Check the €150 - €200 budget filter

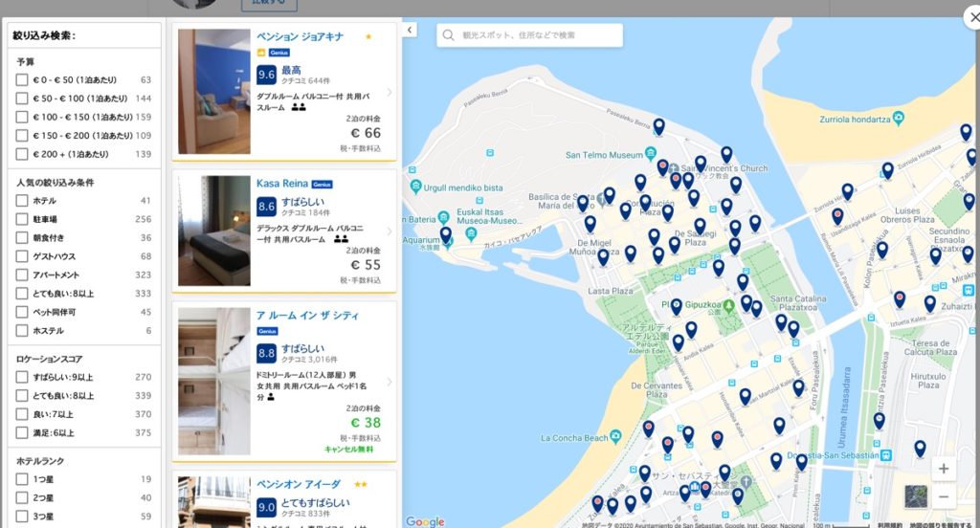[x=22, y=136]
